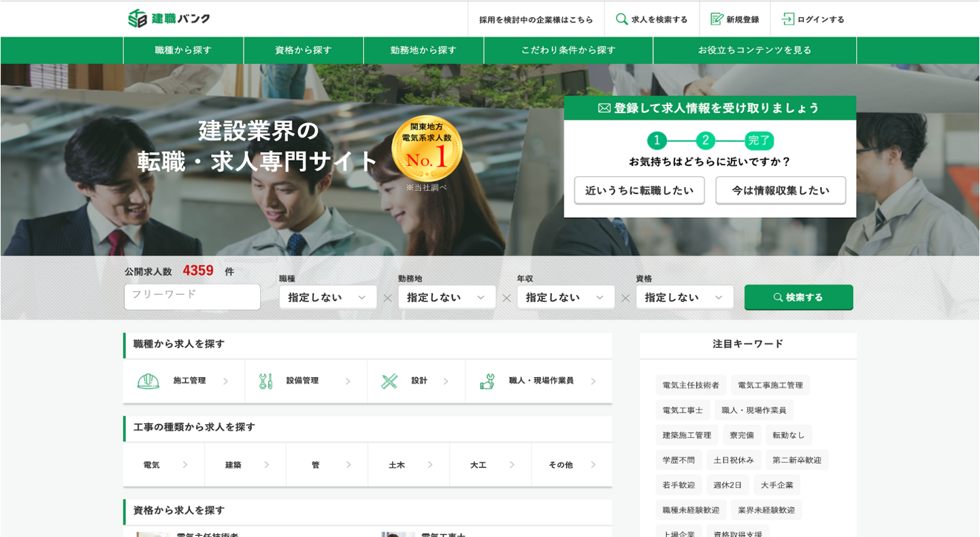Expand 設備管理 chevron arrow

coord(348,381)
